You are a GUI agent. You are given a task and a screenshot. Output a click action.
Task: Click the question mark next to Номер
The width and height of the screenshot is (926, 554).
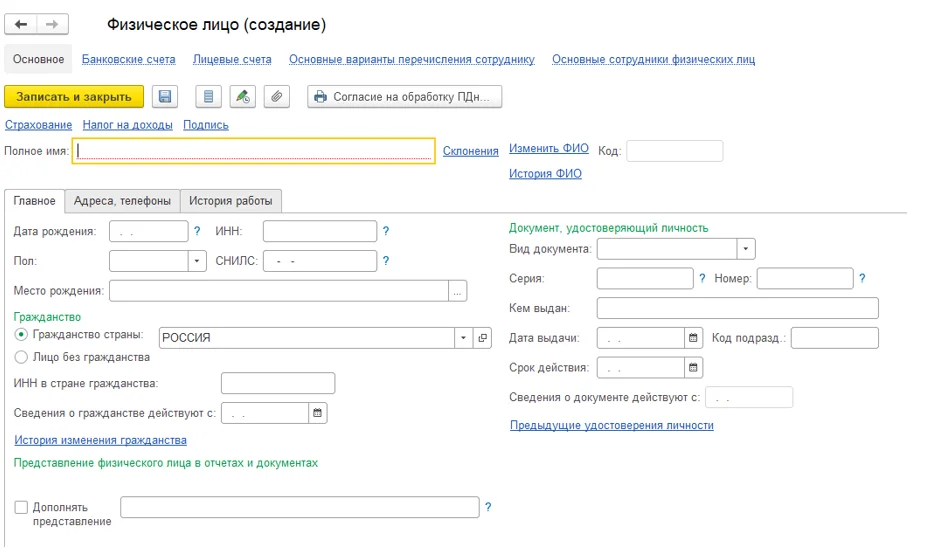(x=862, y=278)
